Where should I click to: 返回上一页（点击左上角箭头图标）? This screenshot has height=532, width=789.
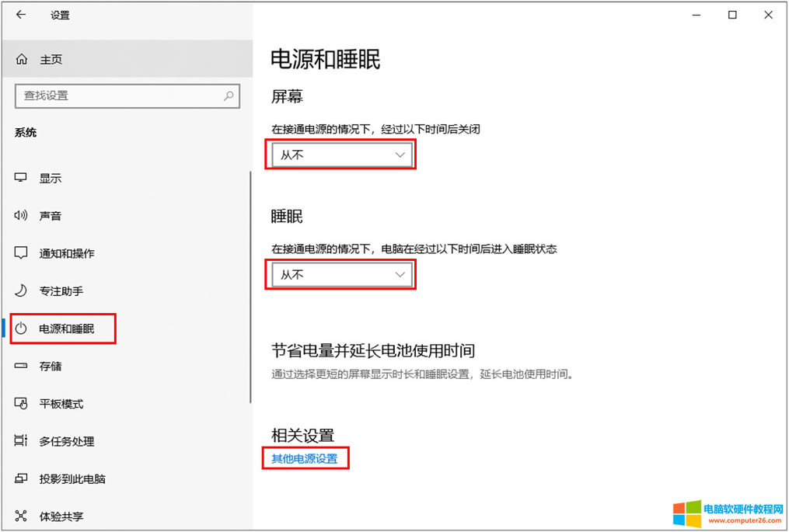20,15
